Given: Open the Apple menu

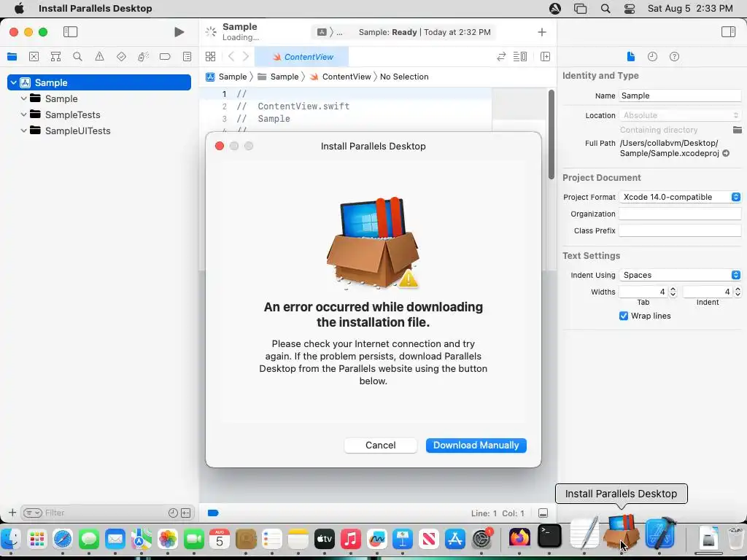Looking at the screenshot, I should click(x=19, y=9).
